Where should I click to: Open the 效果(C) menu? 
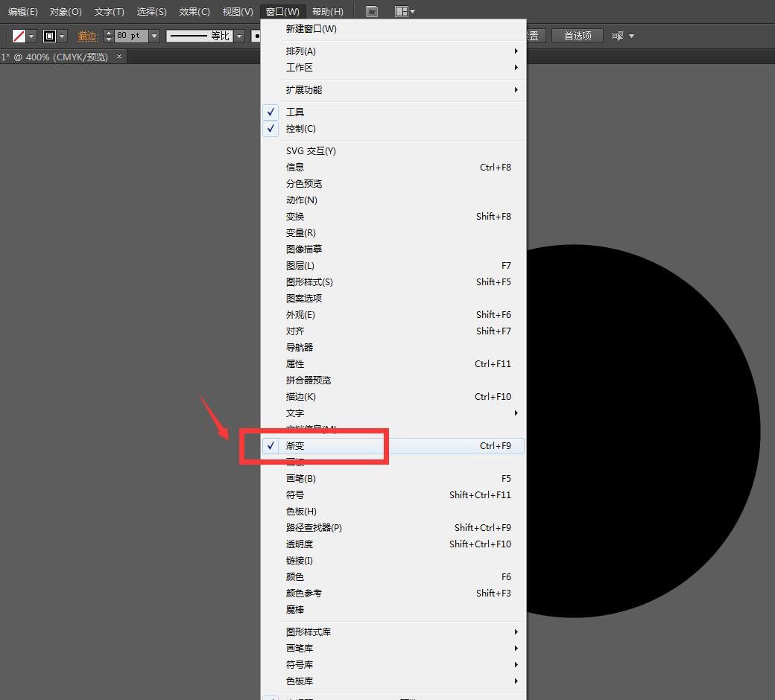pos(194,11)
